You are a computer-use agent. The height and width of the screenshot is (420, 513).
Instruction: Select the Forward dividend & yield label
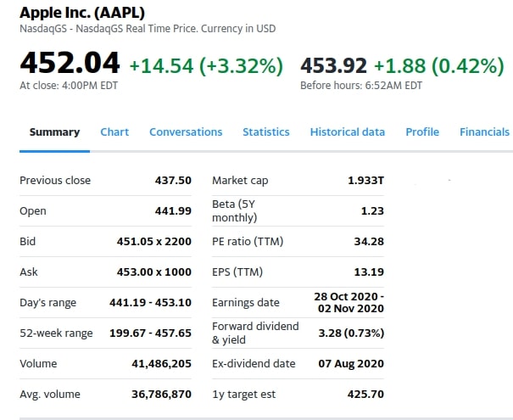click(x=255, y=333)
